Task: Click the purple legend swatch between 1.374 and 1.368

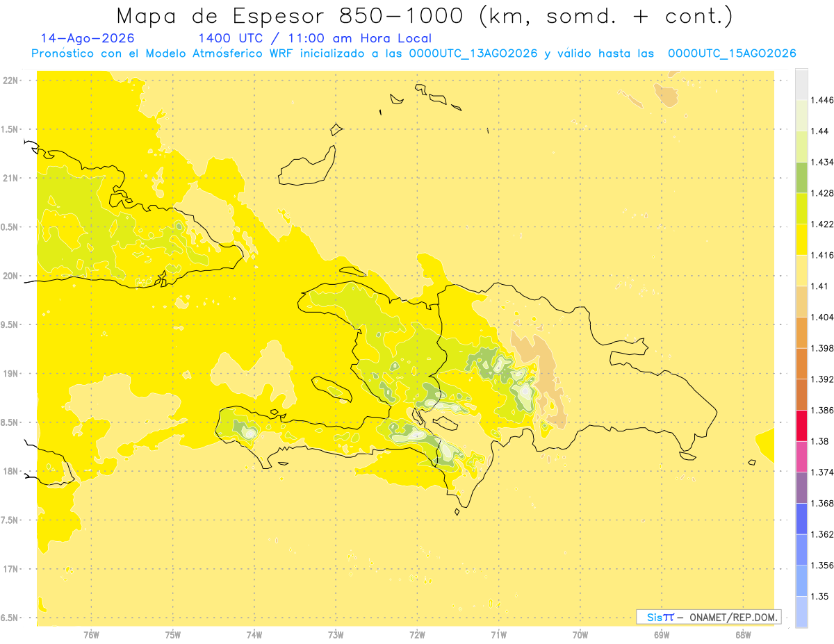Action: pyautogui.click(x=801, y=488)
